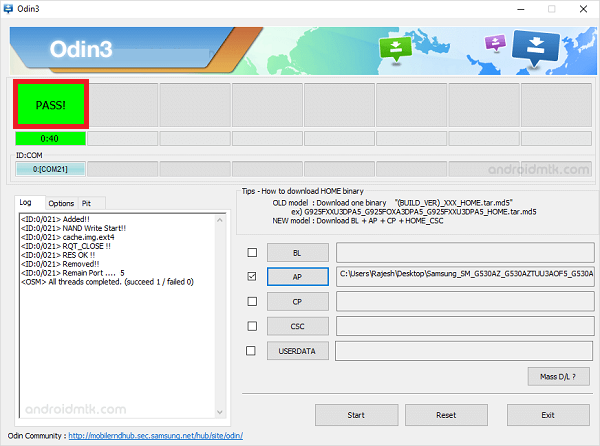
Task: Click the CP file path field
Action: (465, 301)
